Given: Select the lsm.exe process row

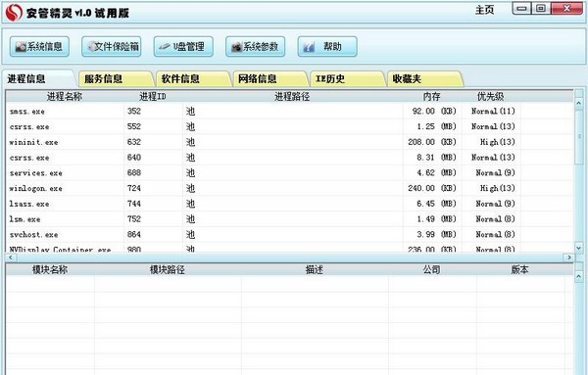Looking at the screenshot, I should pos(289,218).
